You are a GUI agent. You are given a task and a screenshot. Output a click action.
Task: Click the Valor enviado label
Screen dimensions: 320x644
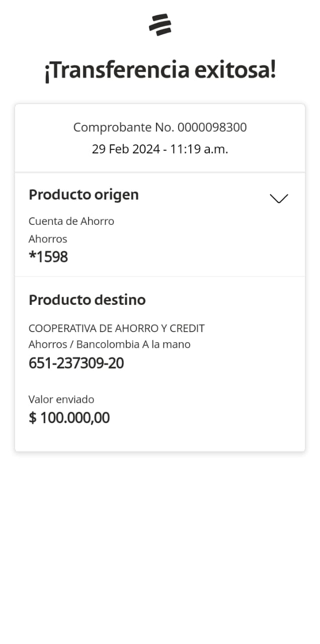[x=61, y=399]
